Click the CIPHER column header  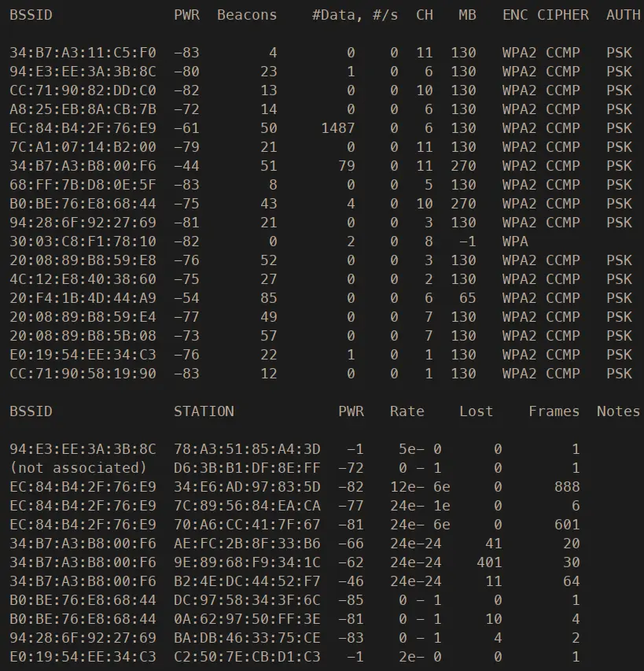point(563,15)
